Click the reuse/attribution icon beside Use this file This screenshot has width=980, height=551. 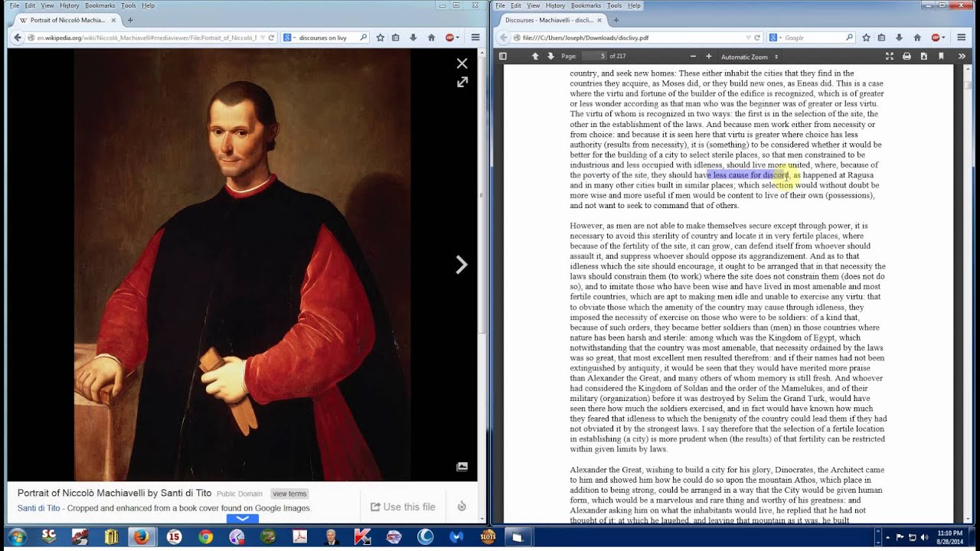point(462,507)
